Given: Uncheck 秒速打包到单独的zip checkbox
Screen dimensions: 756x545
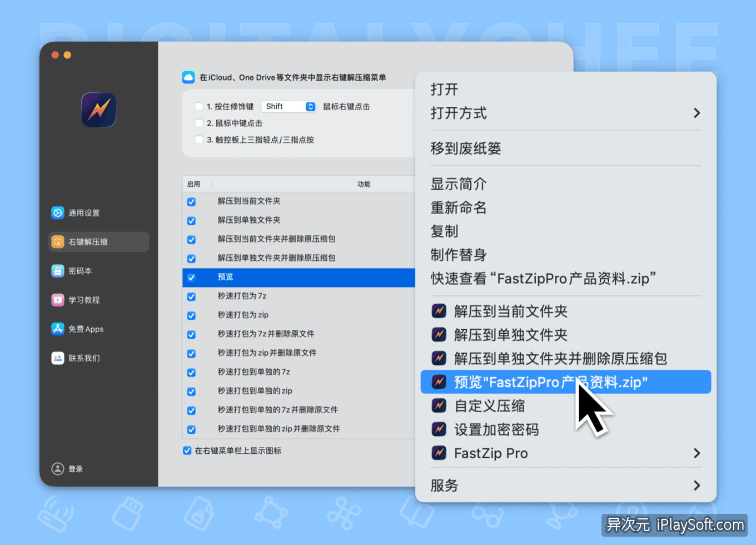Looking at the screenshot, I should 191,392.
